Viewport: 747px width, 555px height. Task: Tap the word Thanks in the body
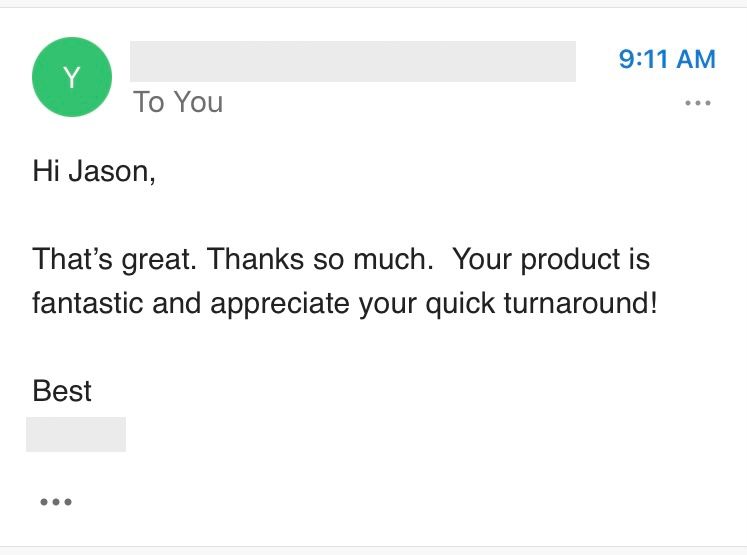[248, 260]
